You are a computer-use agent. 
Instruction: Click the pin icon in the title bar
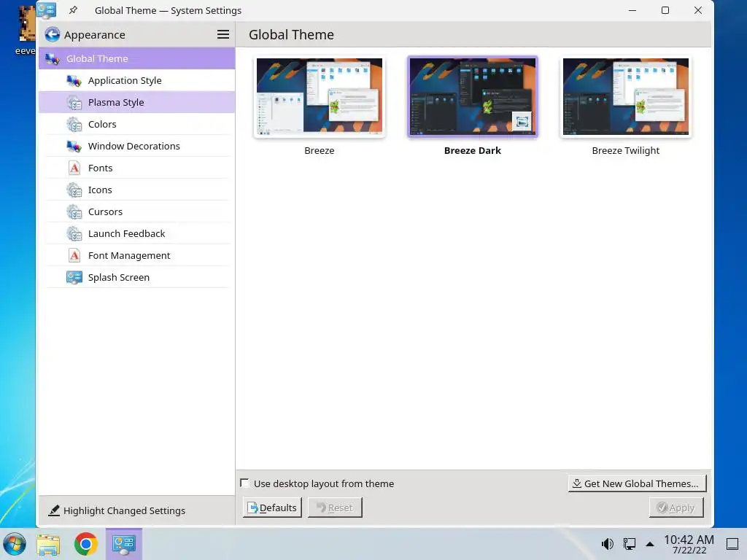coord(74,10)
